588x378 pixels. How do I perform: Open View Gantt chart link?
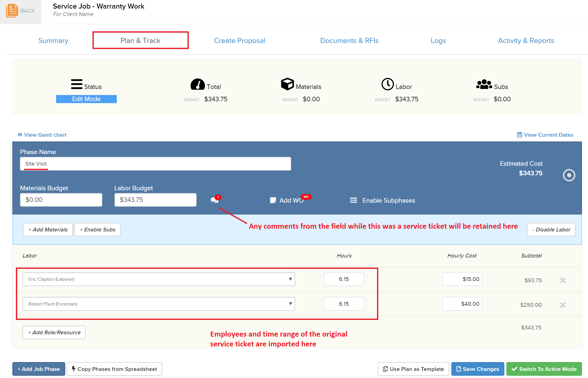tap(45, 135)
